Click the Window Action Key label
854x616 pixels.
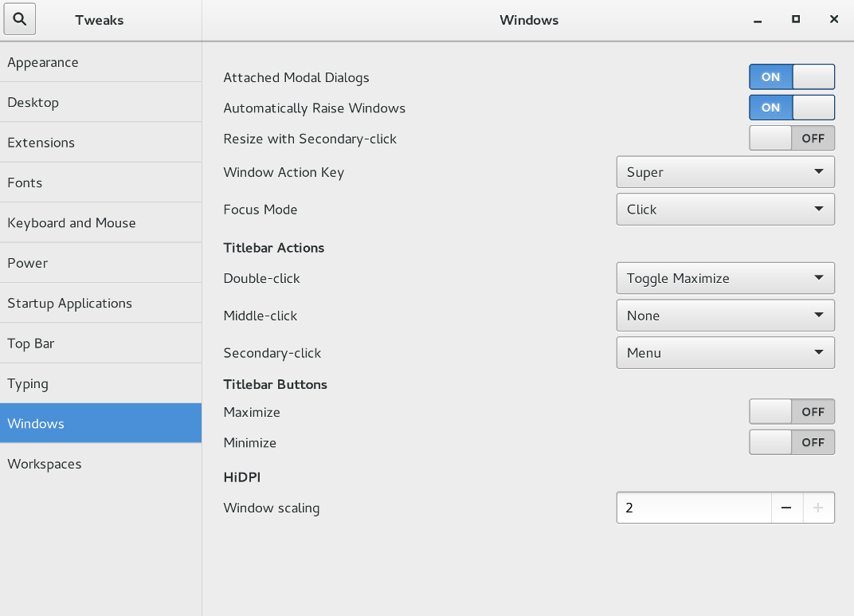pyautogui.click(x=284, y=173)
